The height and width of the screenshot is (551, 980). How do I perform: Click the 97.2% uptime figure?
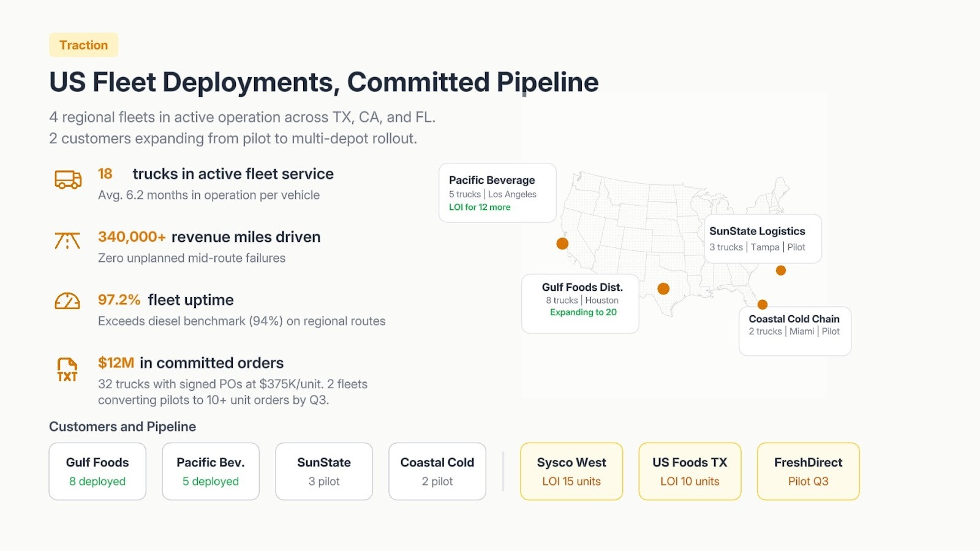[119, 300]
